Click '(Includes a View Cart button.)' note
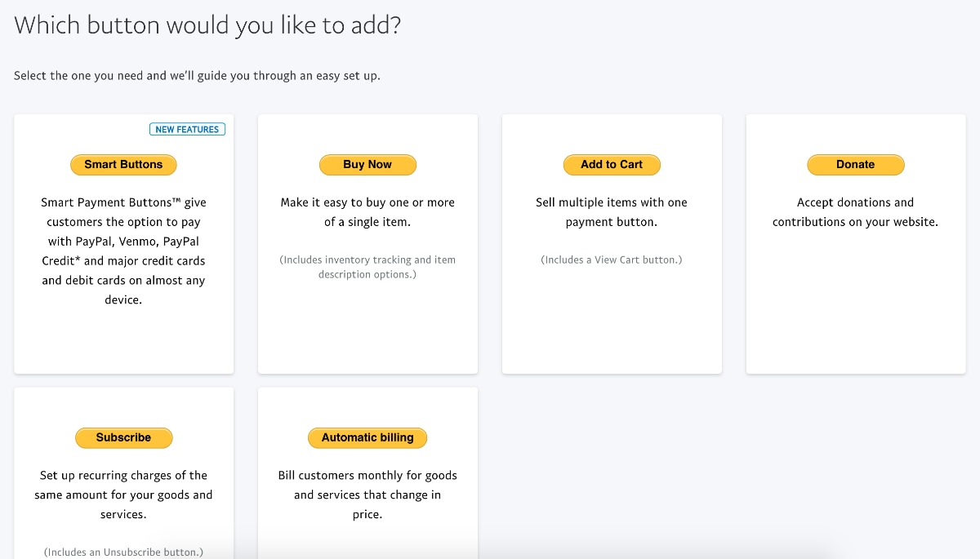This screenshot has height=559, width=980. (x=612, y=260)
